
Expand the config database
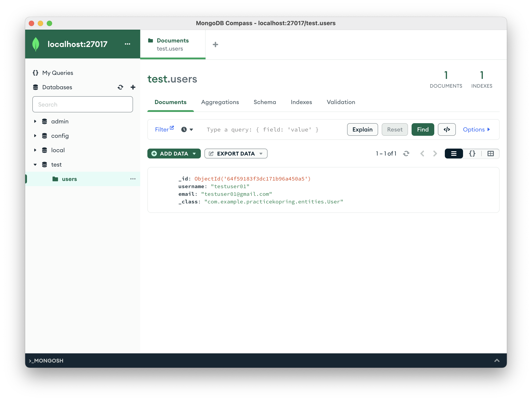(x=35, y=136)
